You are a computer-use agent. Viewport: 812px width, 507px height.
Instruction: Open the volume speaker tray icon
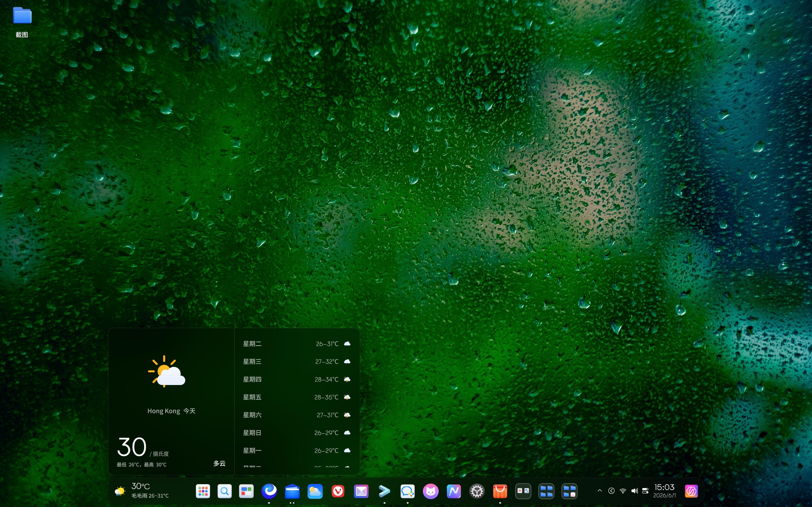pyautogui.click(x=634, y=491)
